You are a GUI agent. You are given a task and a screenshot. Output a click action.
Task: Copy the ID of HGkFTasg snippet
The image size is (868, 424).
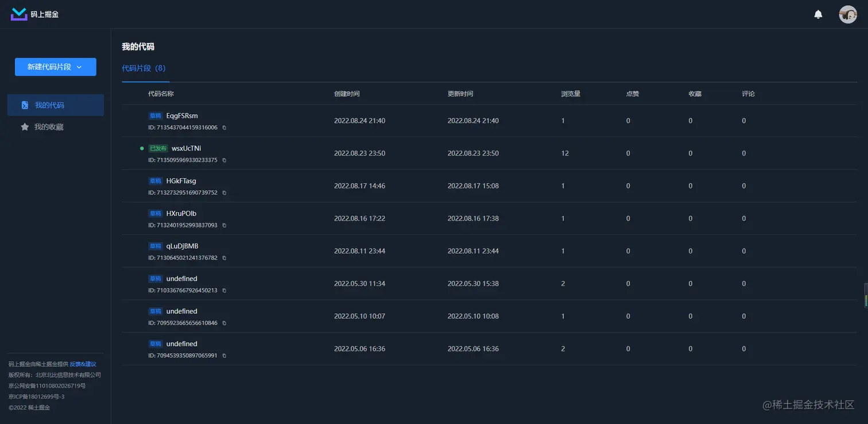pyautogui.click(x=224, y=193)
